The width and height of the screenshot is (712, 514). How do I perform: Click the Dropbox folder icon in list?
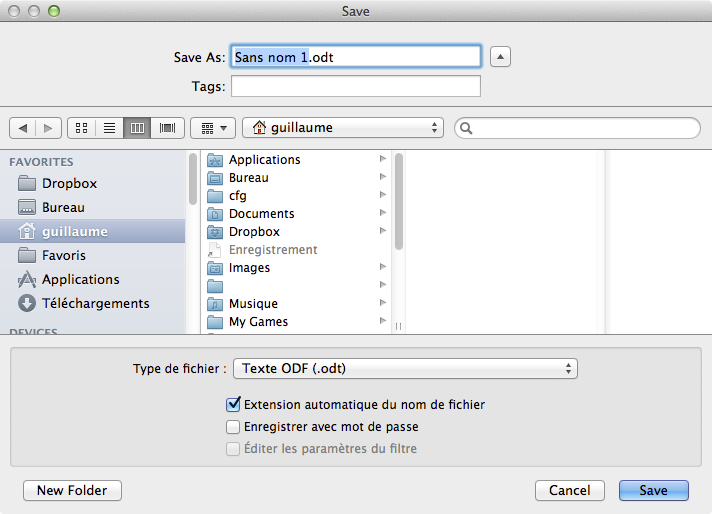(x=215, y=232)
